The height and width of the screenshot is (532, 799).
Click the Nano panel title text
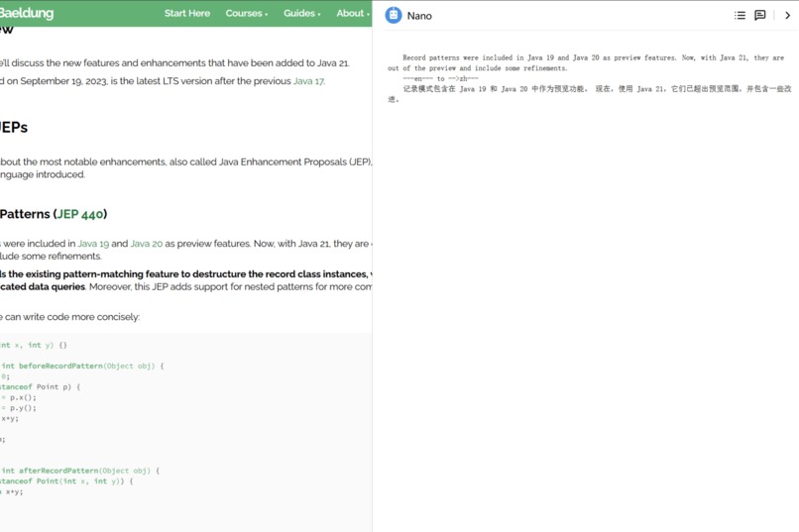pyautogui.click(x=419, y=16)
